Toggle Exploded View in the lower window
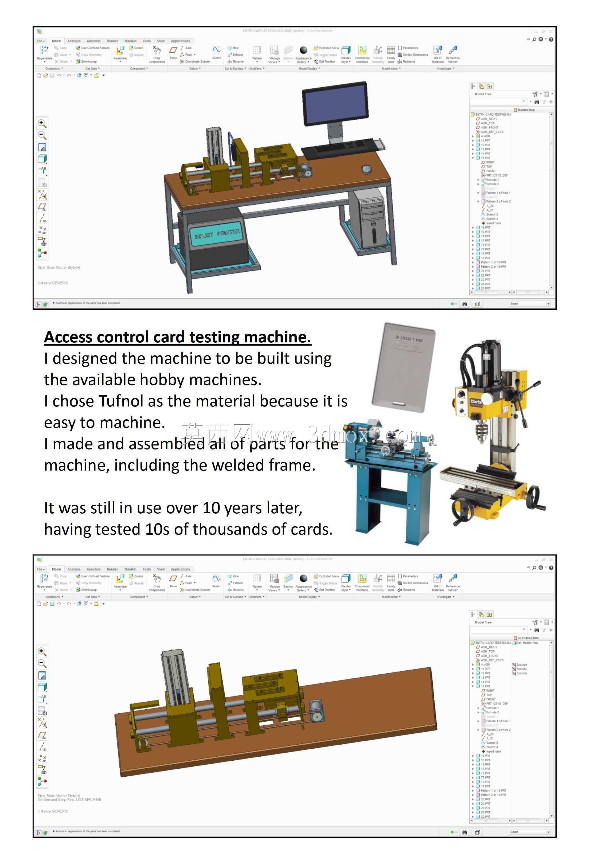The image size is (601, 868). point(326,576)
